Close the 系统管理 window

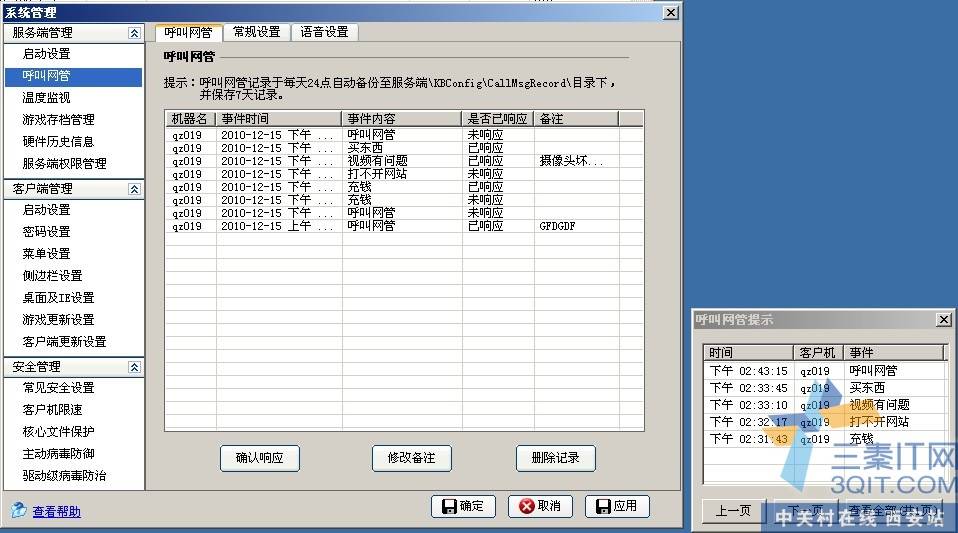pos(671,12)
